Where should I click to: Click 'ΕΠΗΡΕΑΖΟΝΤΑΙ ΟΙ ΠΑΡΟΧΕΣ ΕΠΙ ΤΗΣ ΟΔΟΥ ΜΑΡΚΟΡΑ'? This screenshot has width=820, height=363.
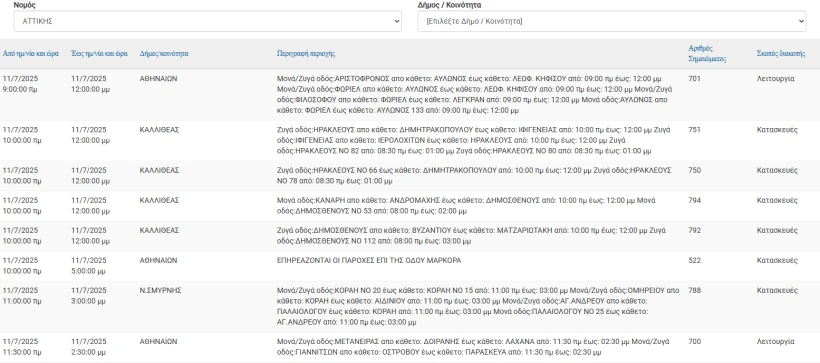click(369, 260)
